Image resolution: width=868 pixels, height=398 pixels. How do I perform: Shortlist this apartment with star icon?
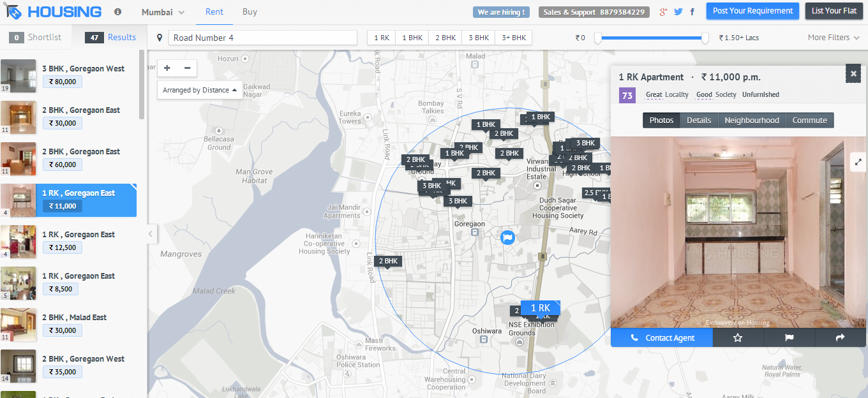738,338
